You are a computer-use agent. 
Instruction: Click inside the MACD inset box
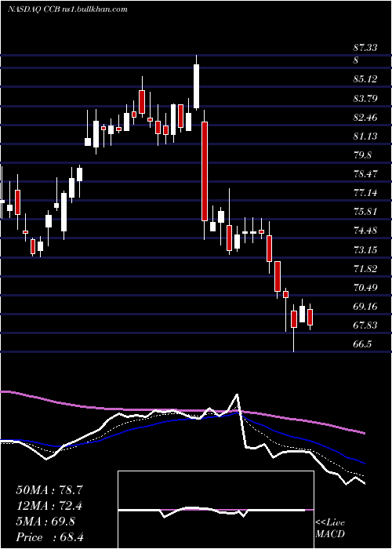tap(216, 510)
